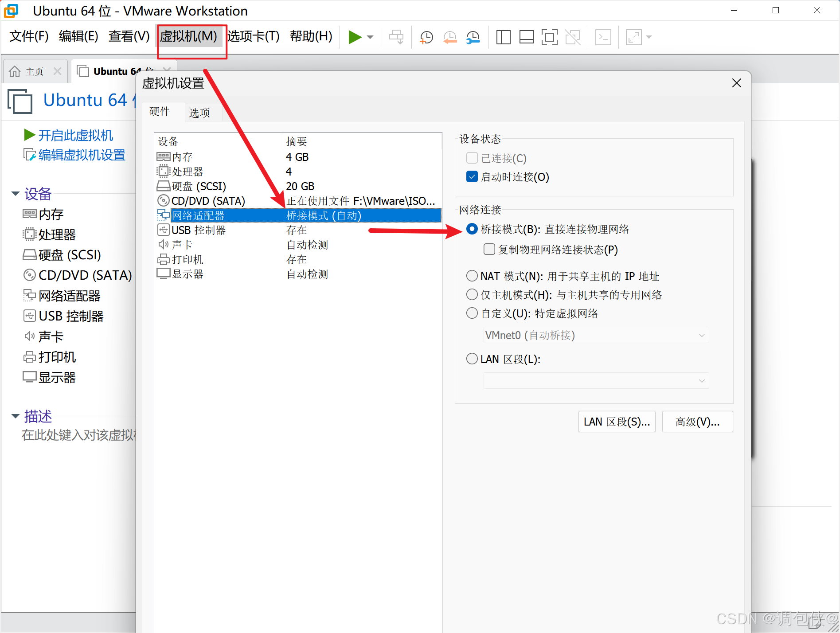Click the green power-on play icon

[x=355, y=37]
